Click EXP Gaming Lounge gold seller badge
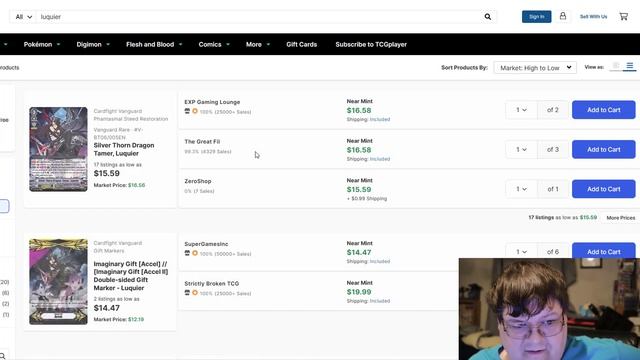The width and height of the screenshot is (640, 360). [x=195, y=111]
